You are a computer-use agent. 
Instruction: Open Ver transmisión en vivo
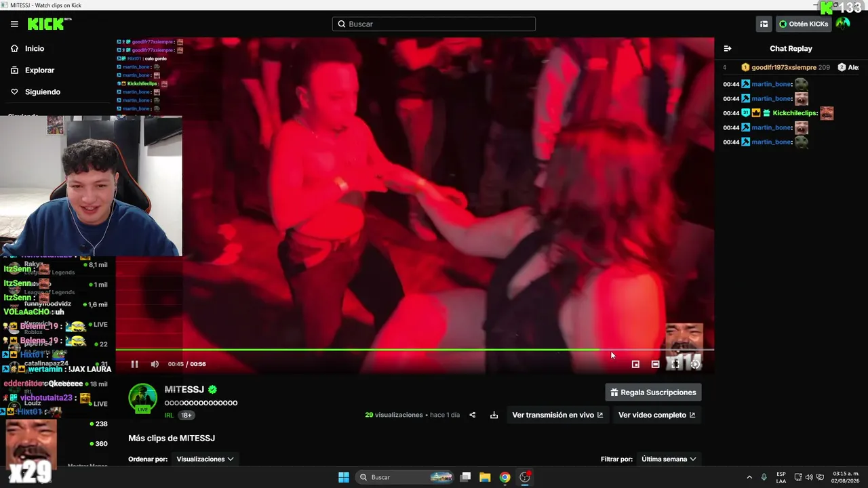pos(557,415)
